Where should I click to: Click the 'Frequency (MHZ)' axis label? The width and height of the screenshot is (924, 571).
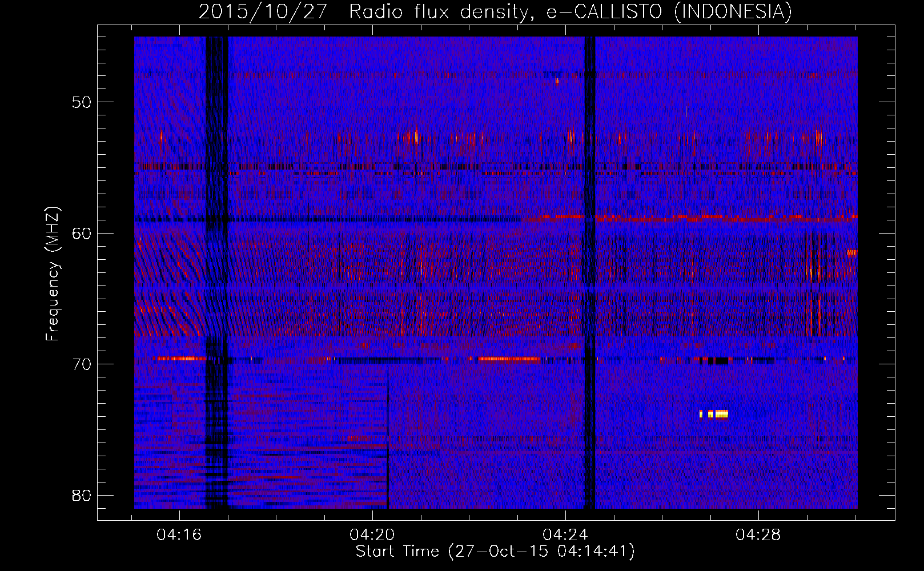pyautogui.click(x=53, y=274)
